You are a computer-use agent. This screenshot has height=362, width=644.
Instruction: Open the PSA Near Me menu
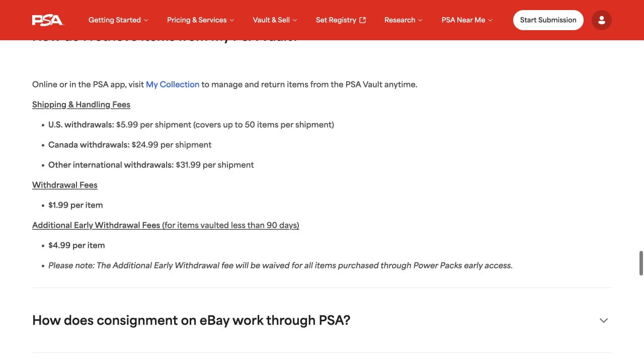[x=467, y=20]
